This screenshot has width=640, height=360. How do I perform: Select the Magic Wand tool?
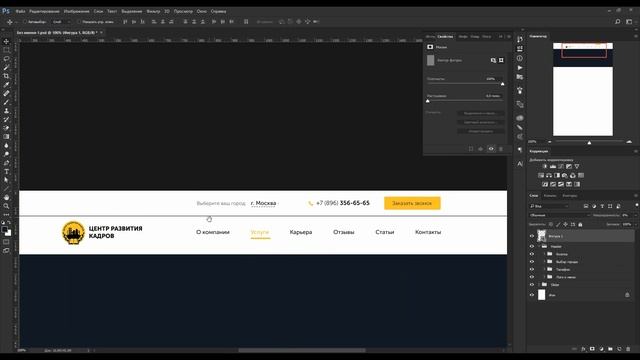tap(6, 67)
